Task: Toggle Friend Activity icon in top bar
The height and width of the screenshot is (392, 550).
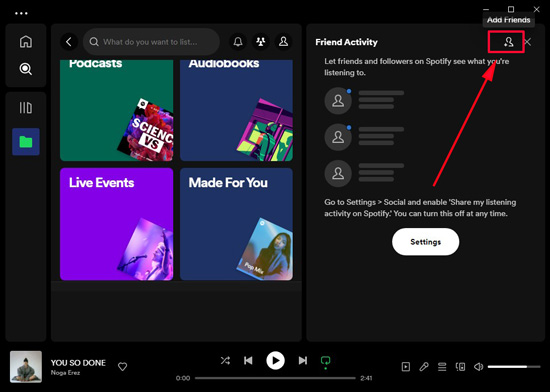Action: pyautogui.click(x=261, y=42)
